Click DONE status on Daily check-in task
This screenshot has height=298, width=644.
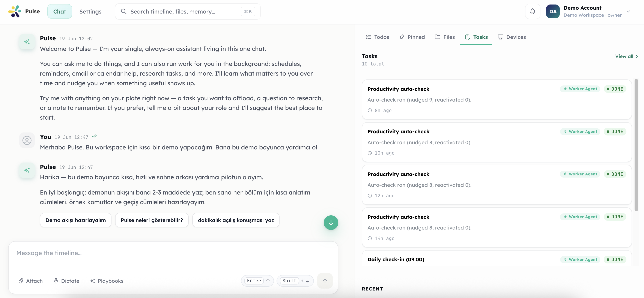[x=615, y=259]
